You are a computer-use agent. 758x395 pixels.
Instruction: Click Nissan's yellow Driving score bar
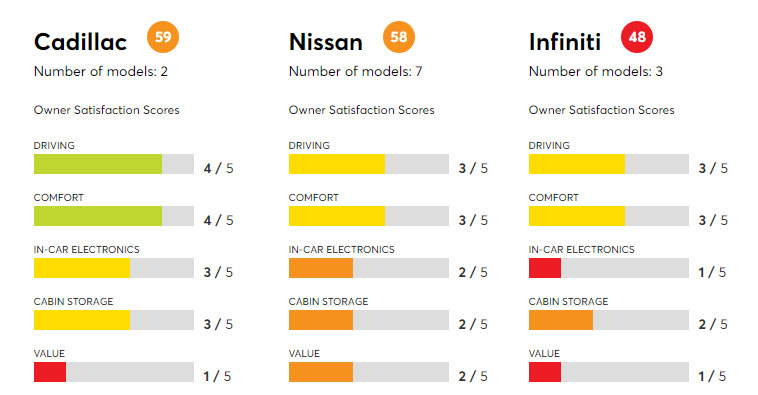coord(337,164)
